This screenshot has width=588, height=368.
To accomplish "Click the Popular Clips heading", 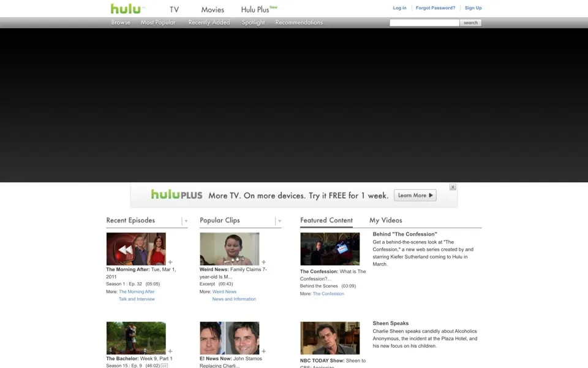I will point(220,220).
